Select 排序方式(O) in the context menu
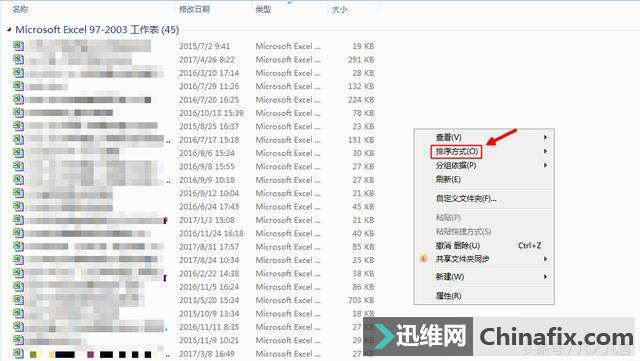Screen dimensions: 640x361 456,152
